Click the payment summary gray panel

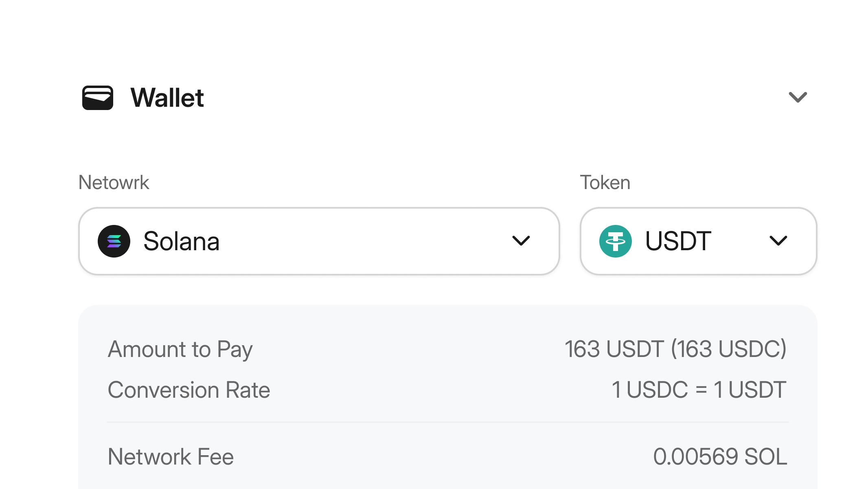(448, 397)
